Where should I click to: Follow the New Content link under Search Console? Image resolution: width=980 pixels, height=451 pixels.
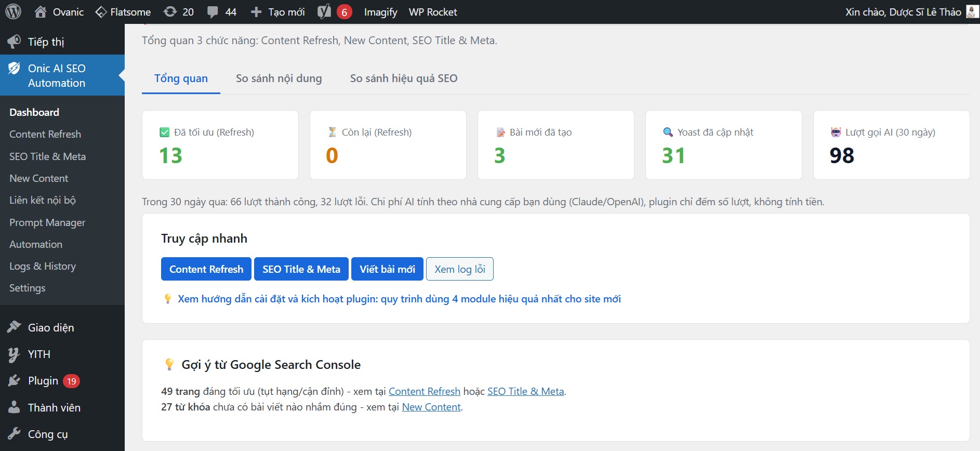tap(431, 407)
